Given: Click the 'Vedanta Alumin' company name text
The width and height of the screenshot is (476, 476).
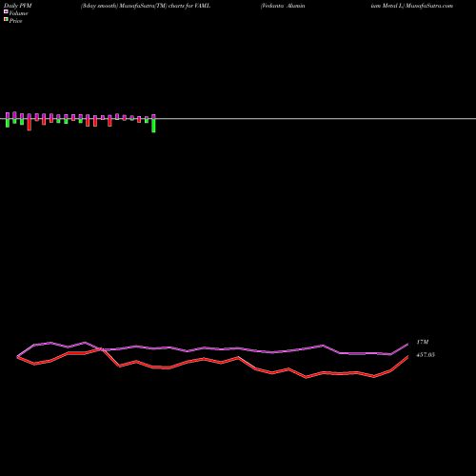Looking at the screenshot, I should click(283, 6).
